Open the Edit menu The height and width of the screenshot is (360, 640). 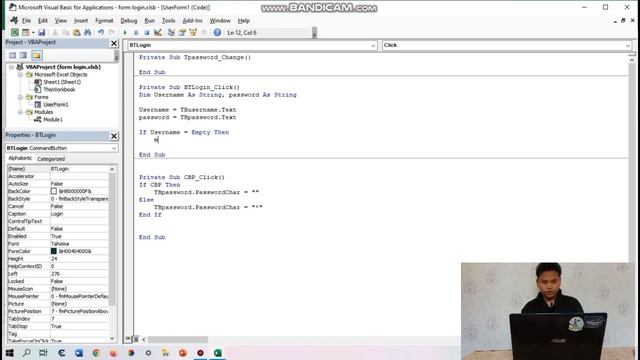pyautogui.click(x=42, y=21)
